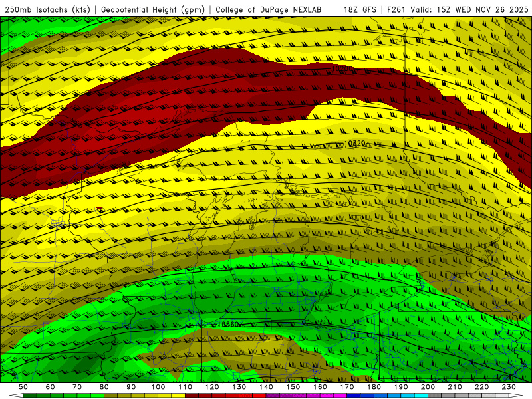Click the 'F261' forecast hour text

(x=396, y=9)
